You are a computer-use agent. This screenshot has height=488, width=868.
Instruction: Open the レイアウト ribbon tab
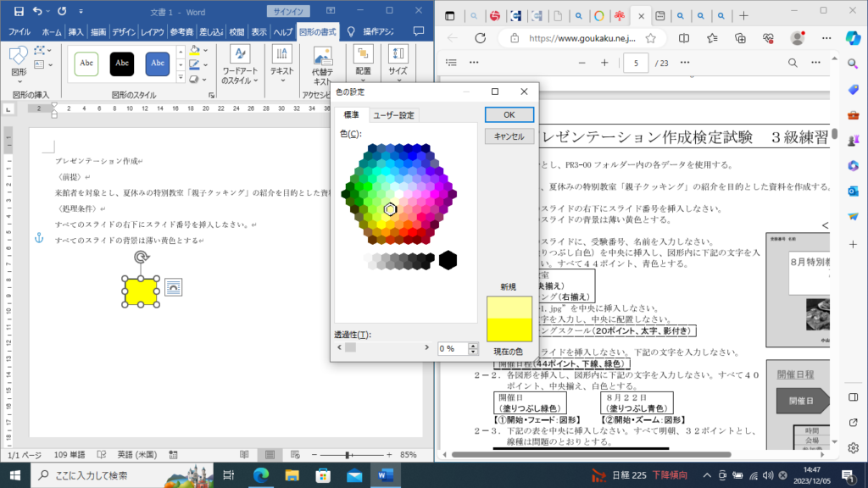[153, 31]
